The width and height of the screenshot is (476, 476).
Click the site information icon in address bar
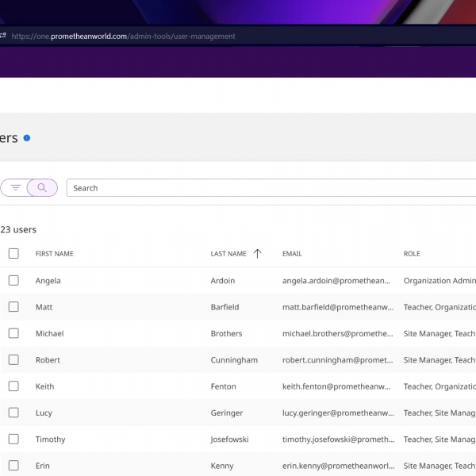[2, 36]
